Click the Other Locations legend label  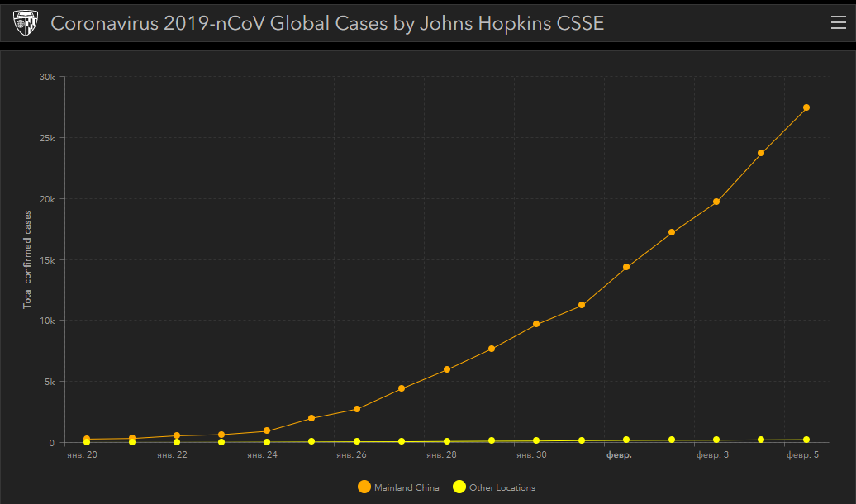(502, 487)
